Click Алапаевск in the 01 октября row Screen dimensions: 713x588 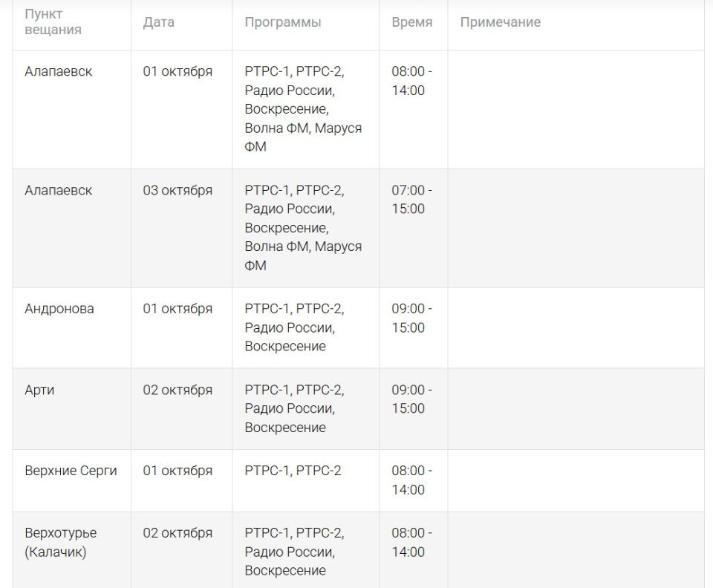[59, 72]
